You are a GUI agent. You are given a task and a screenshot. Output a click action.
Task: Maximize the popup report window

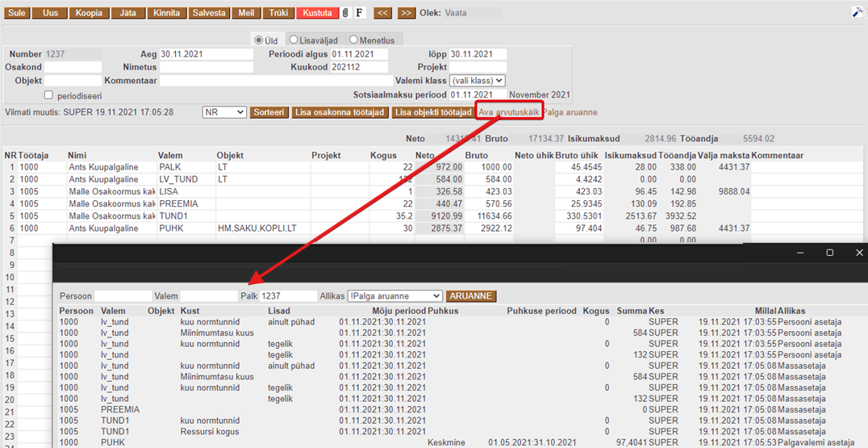(x=829, y=253)
